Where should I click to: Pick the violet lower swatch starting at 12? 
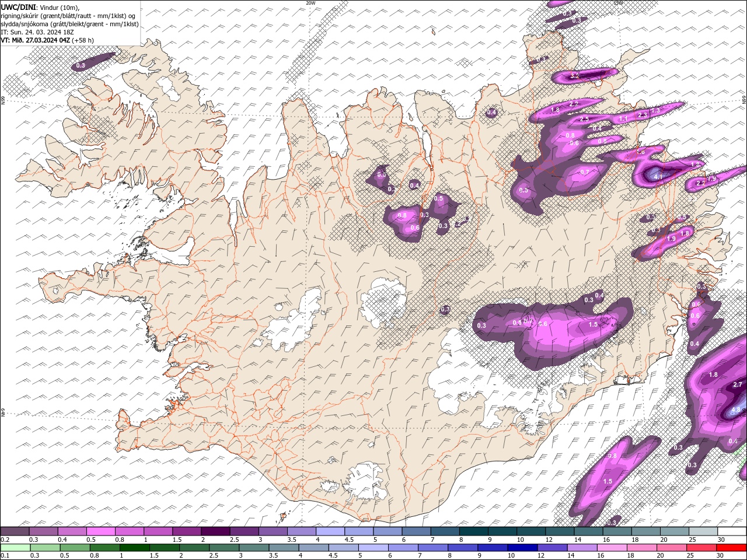pyautogui.click(x=553, y=548)
